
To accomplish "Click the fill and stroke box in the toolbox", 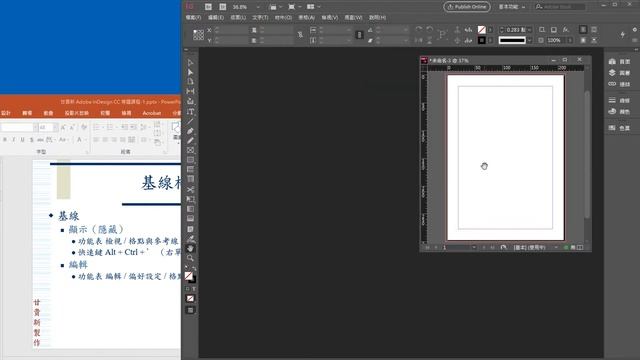I will click(190, 277).
